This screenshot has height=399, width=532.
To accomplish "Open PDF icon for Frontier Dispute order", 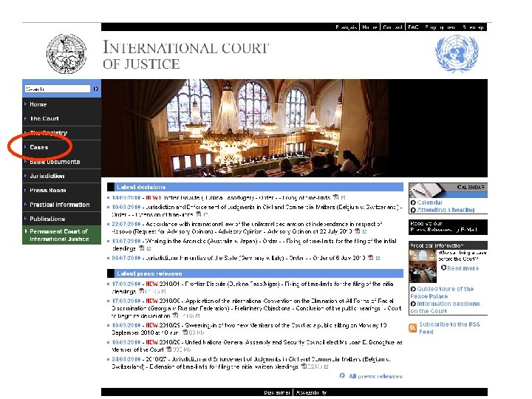I will (335, 197).
